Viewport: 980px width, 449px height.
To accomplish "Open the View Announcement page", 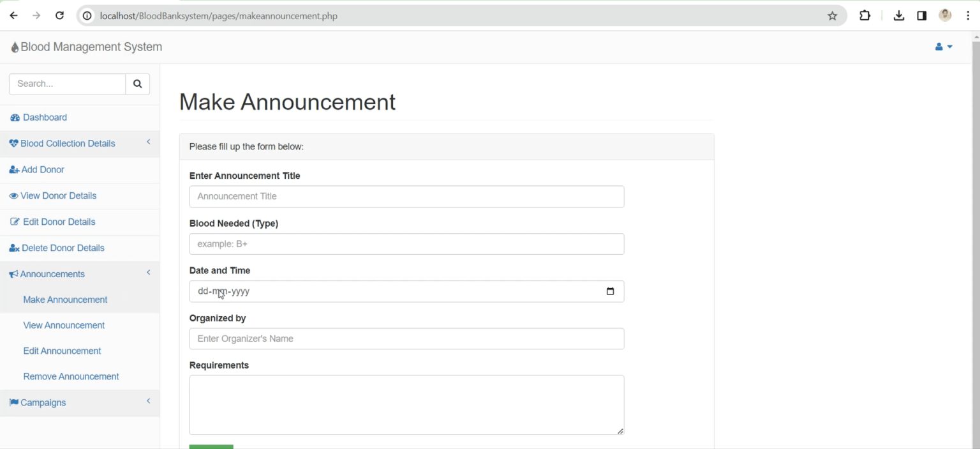I will pyautogui.click(x=64, y=325).
